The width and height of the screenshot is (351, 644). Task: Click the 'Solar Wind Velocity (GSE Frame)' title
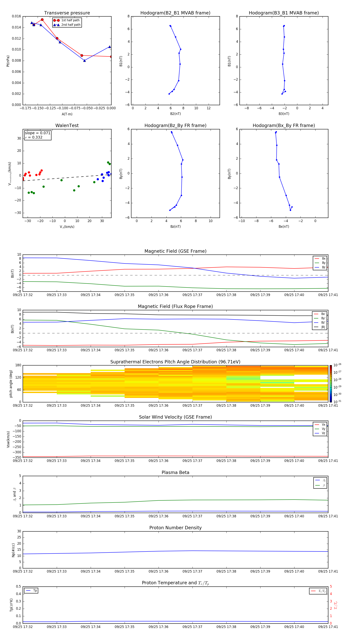point(175,417)
